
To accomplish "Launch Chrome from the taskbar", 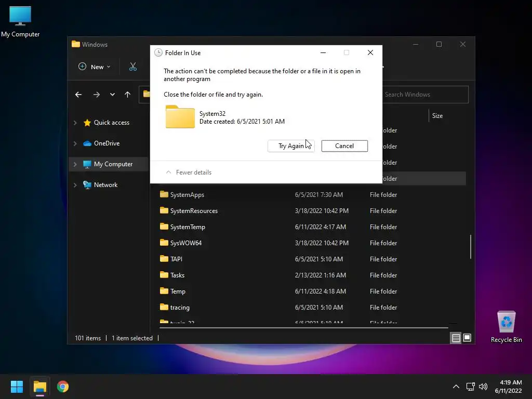I will (63, 387).
